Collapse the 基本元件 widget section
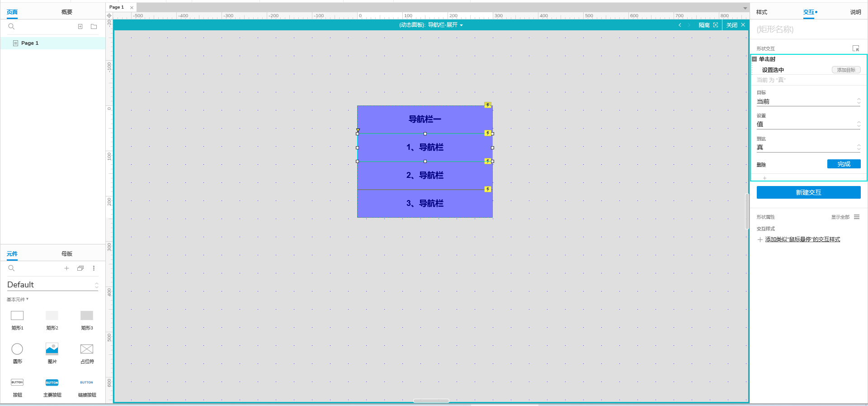The width and height of the screenshot is (868, 406). (18, 300)
